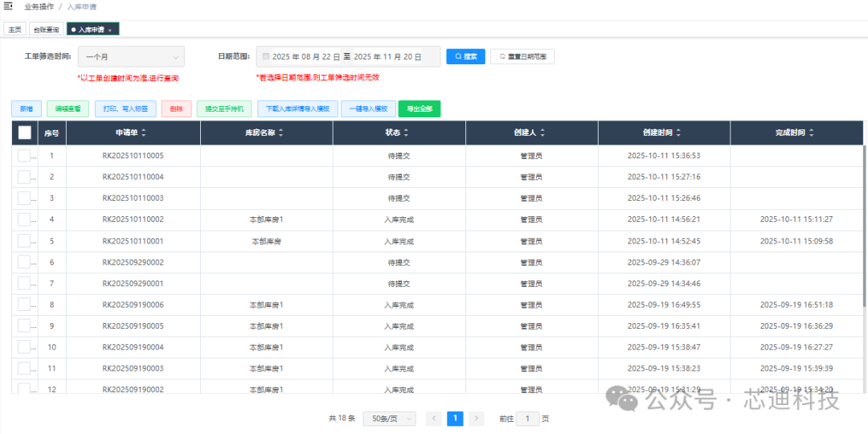This screenshot has width=868, height=434.
Task: Click the 一键导入模板 button
Action: point(368,109)
